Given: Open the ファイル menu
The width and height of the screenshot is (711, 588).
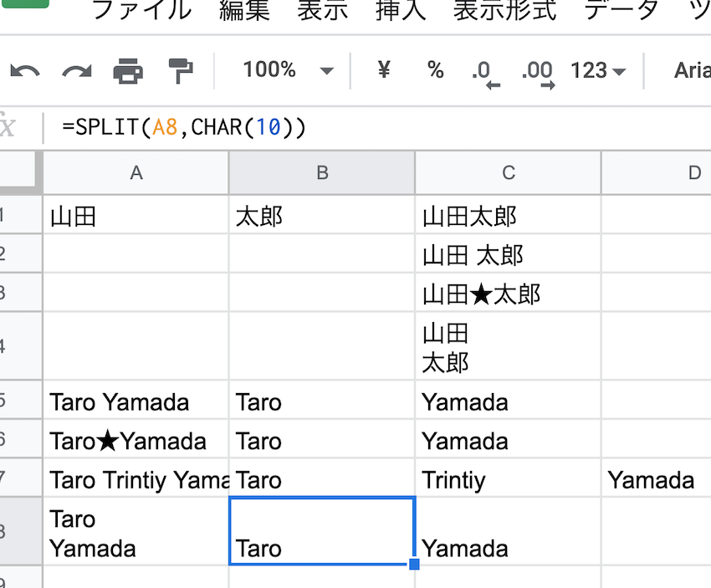Looking at the screenshot, I should point(141,10).
